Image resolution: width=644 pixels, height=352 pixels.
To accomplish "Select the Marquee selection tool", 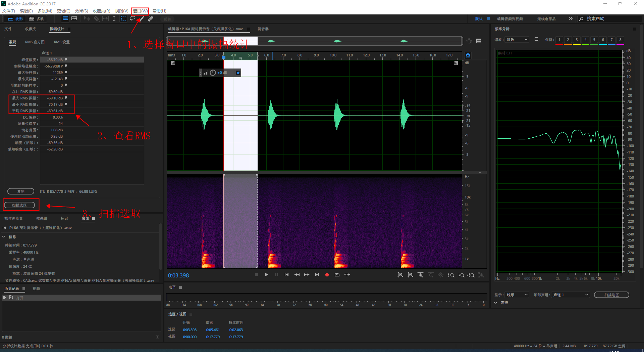I will (124, 19).
